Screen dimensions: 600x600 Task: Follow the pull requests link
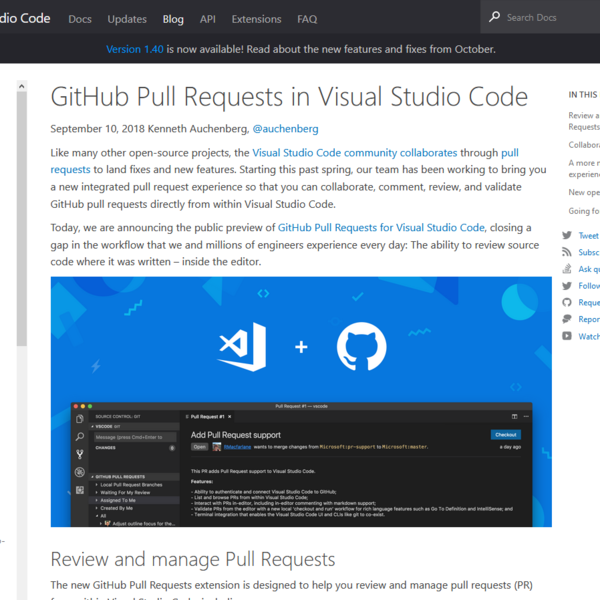pos(70,170)
